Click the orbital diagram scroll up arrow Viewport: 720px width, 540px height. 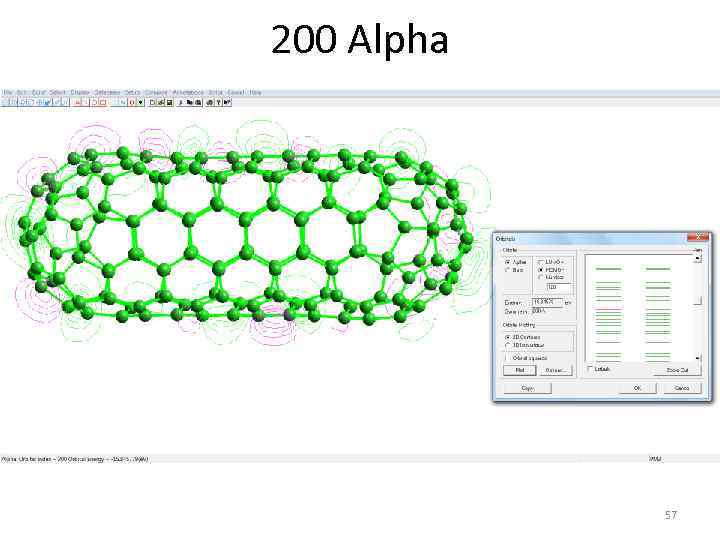click(x=698, y=258)
